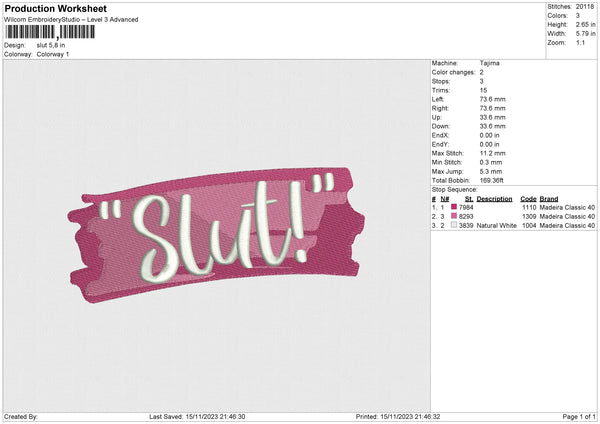This screenshot has width=600, height=424.
Task: Click the Production Worksheet title
Action: click(55, 9)
